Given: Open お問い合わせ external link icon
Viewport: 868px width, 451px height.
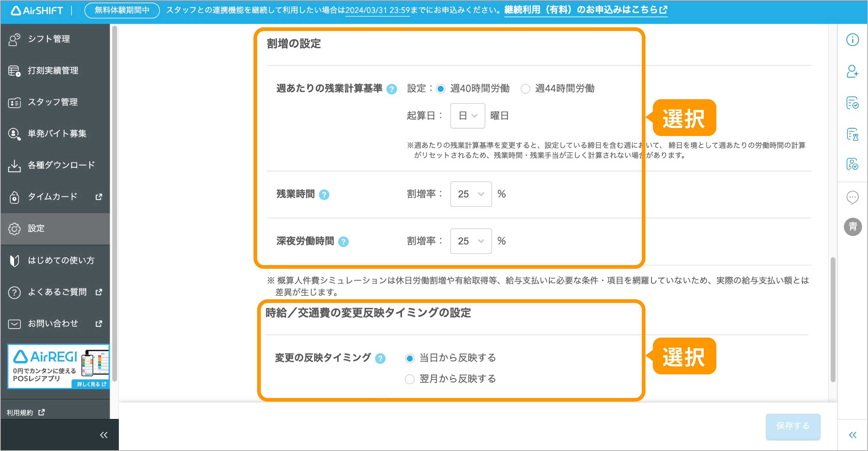Looking at the screenshot, I should (99, 324).
